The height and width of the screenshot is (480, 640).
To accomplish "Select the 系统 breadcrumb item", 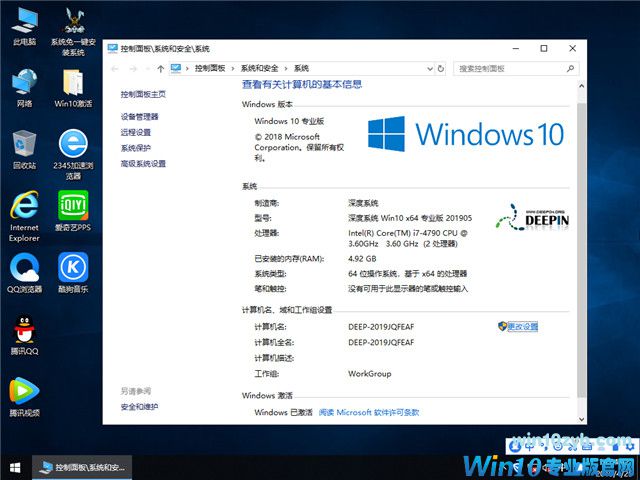I will click(302, 69).
